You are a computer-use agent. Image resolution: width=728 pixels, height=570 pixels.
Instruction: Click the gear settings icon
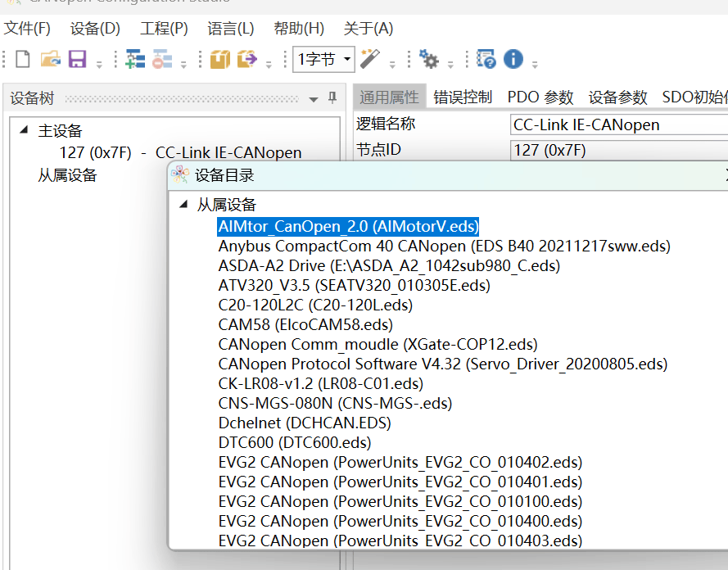pyautogui.click(x=428, y=60)
